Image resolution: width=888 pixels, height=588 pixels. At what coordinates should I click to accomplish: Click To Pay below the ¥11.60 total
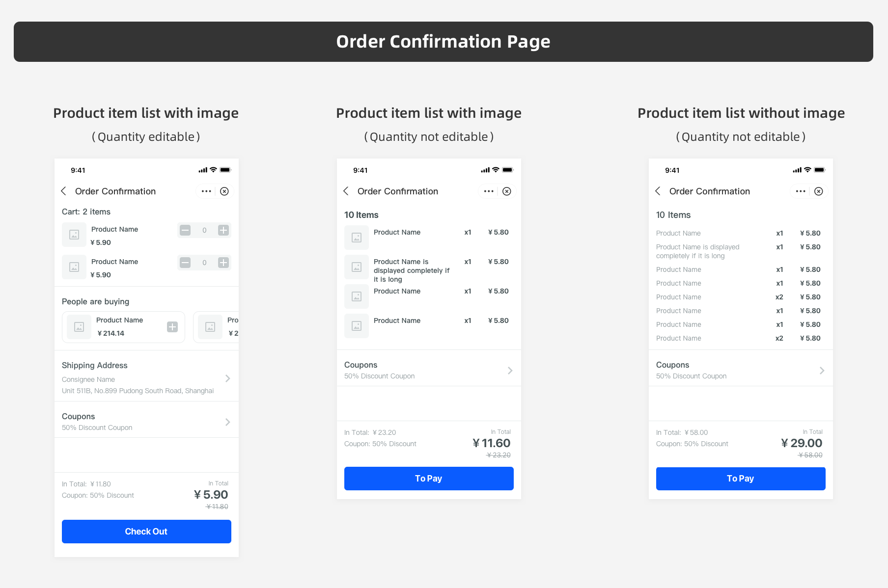[x=429, y=479]
